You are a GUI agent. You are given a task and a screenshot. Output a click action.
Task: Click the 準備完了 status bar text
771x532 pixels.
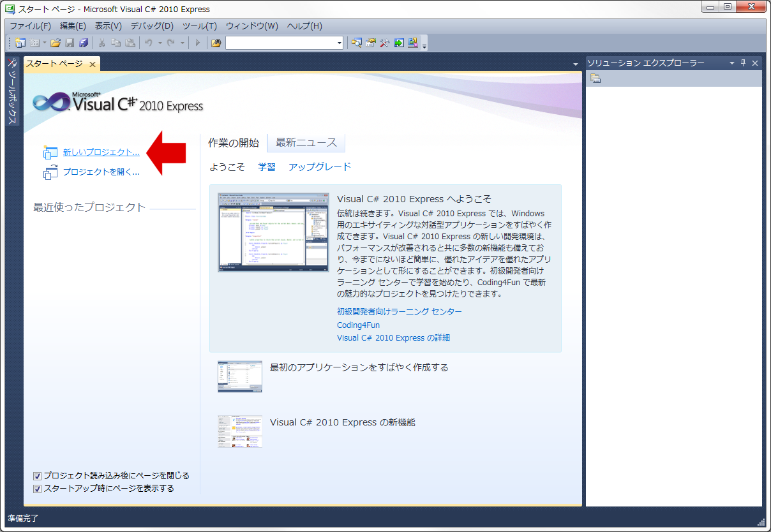pos(23,518)
